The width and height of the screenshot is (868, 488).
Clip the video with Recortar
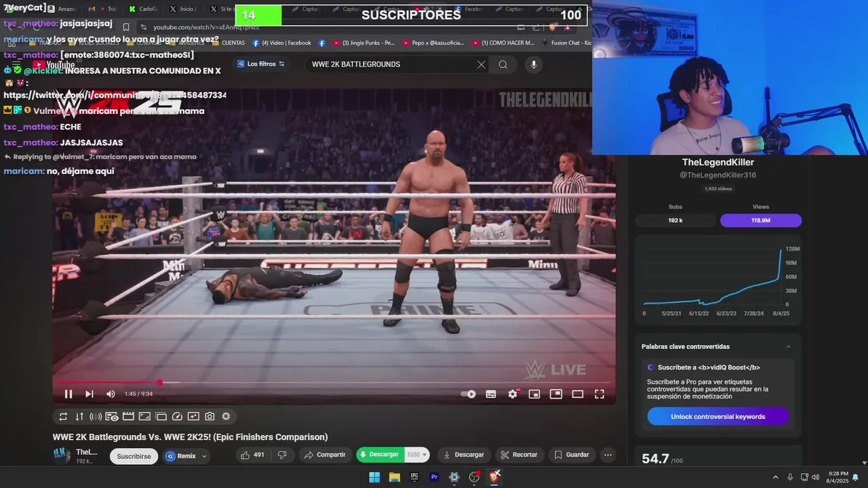tap(519, 455)
